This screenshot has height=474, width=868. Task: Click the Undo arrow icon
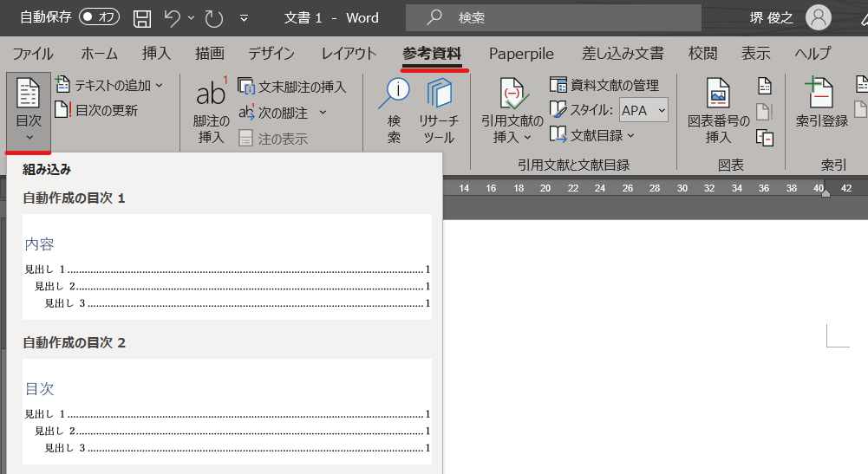pyautogui.click(x=173, y=18)
